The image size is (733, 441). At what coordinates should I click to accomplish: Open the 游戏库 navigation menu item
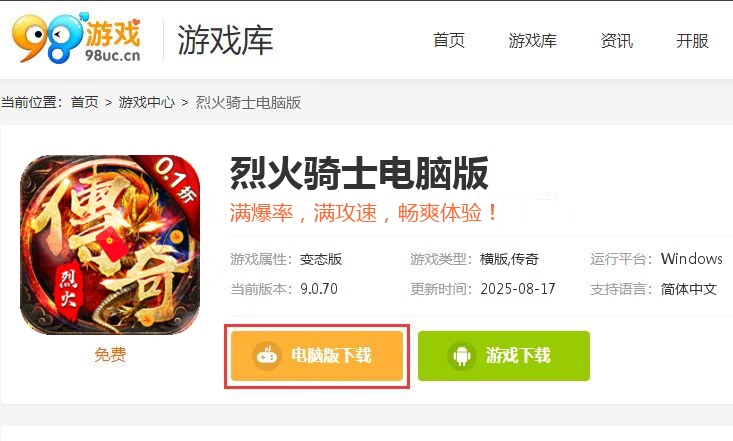[x=532, y=41]
